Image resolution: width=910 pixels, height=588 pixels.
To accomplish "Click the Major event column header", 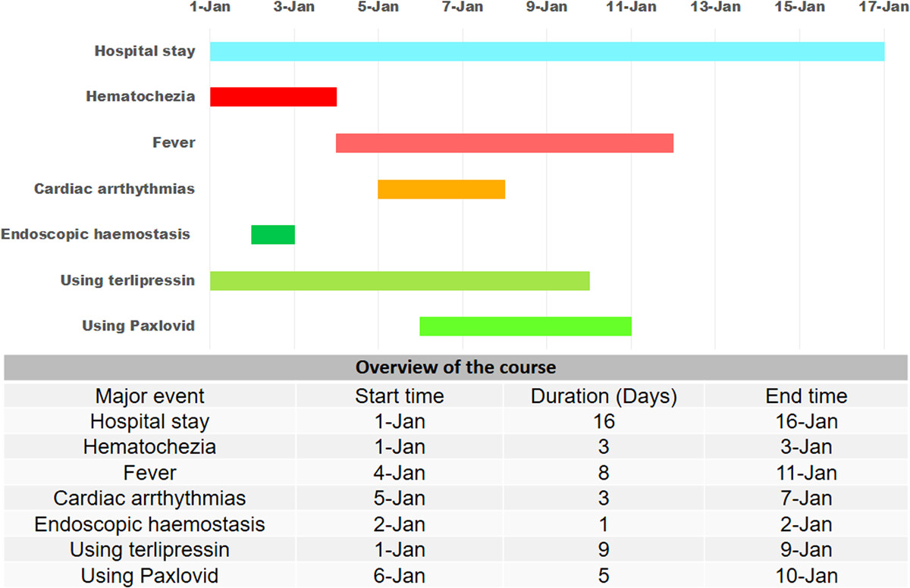I will pyautogui.click(x=149, y=396).
